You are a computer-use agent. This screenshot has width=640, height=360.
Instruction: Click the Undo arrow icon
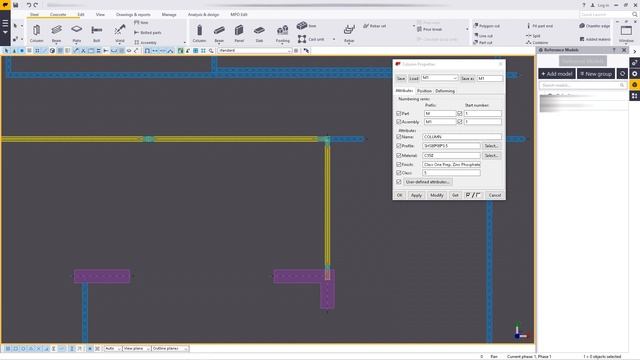[x=29, y=5]
